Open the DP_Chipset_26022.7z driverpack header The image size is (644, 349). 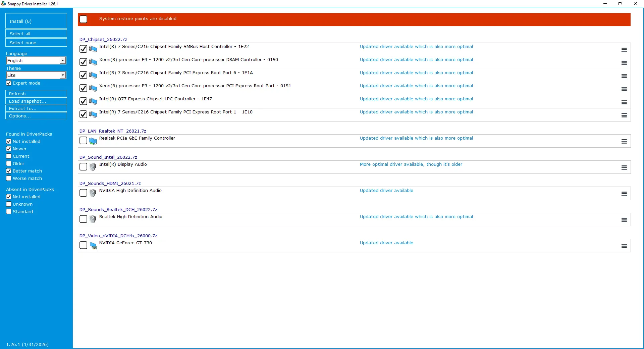(103, 39)
